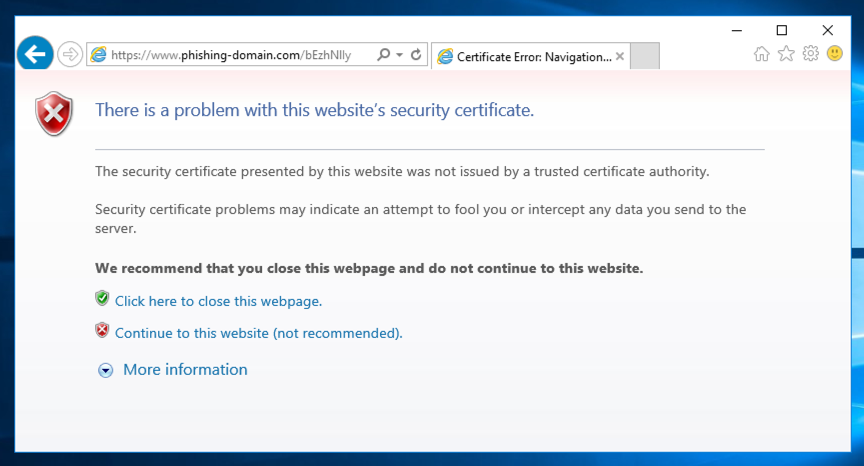This screenshot has width=864, height=466.
Task: Click the Back navigation arrow button
Action: pyautogui.click(x=35, y=53)
